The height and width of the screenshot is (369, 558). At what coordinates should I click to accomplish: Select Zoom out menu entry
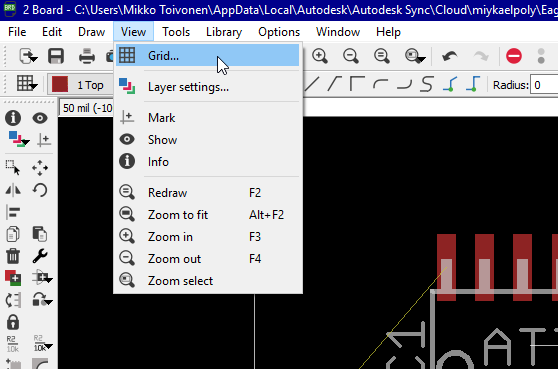point(207,259)
